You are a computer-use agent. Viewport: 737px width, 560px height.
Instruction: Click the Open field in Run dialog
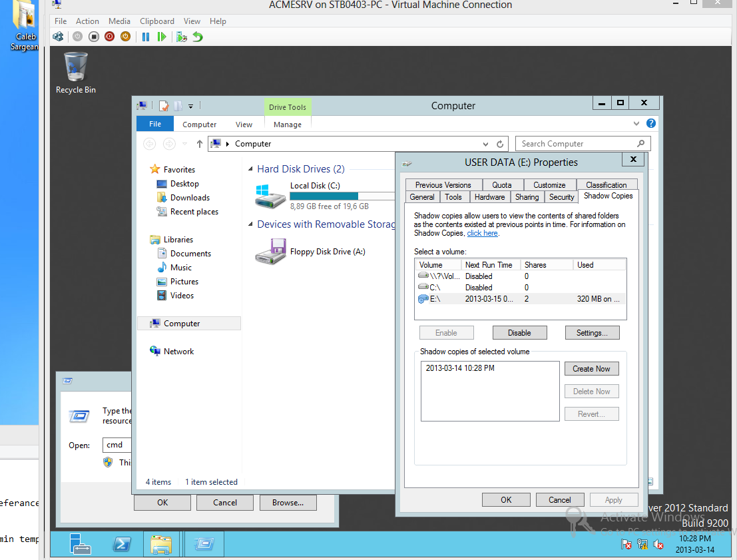(x=117, y=445)
